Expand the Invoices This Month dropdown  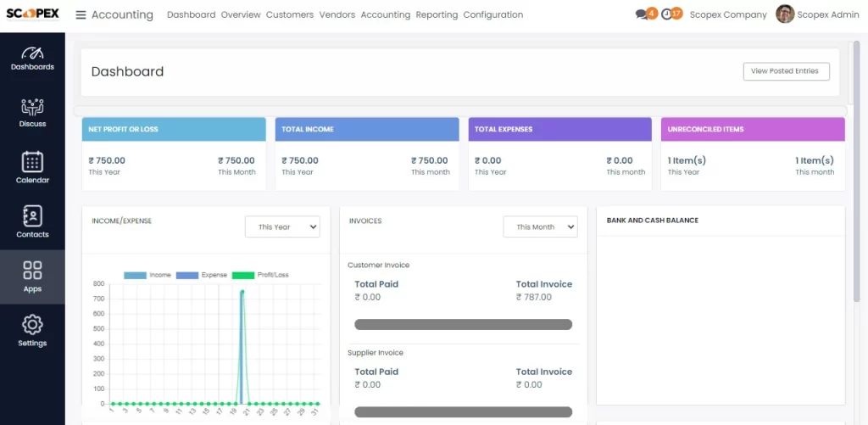tap(540, 226)
